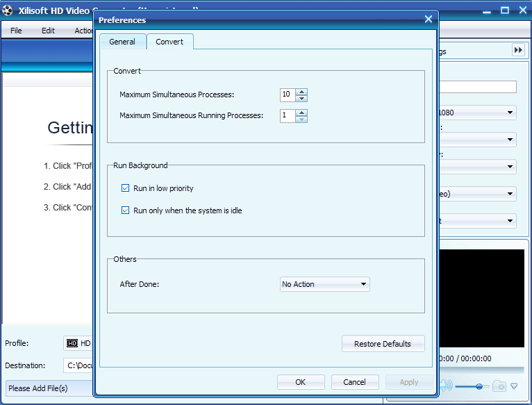Viewport: 532px width, 405px height.
Task: Minimize the main Xilisoft window
Action: tap(487, 11)
